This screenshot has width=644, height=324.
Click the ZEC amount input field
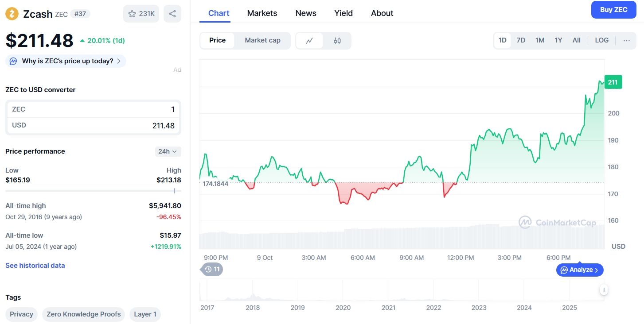pos(93,109)
